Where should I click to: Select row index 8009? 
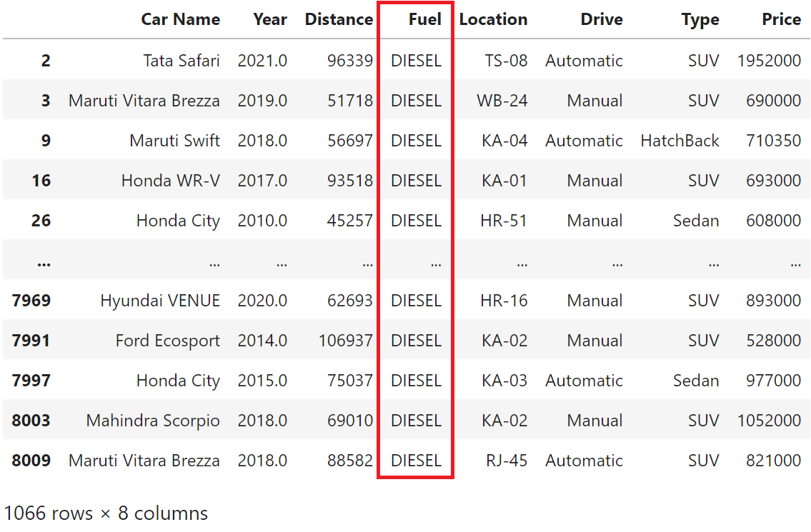point(31,461)
